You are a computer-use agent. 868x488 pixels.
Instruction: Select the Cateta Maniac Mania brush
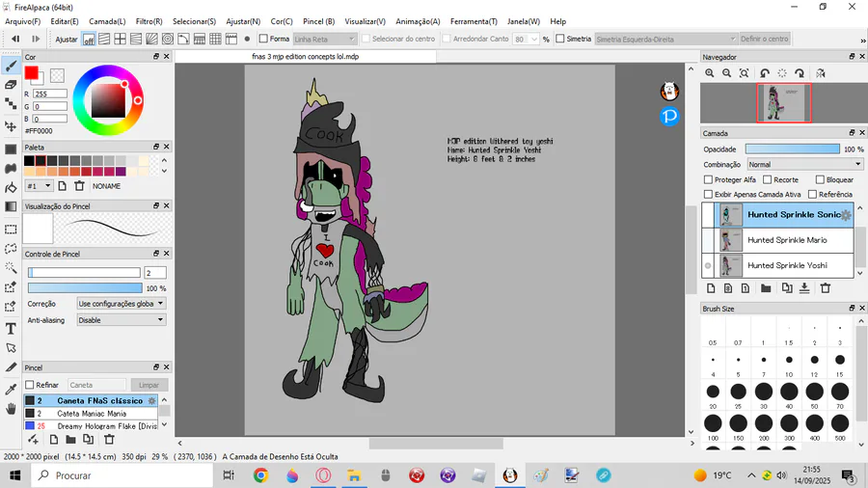pyautogui.click(x=92, y=414)
